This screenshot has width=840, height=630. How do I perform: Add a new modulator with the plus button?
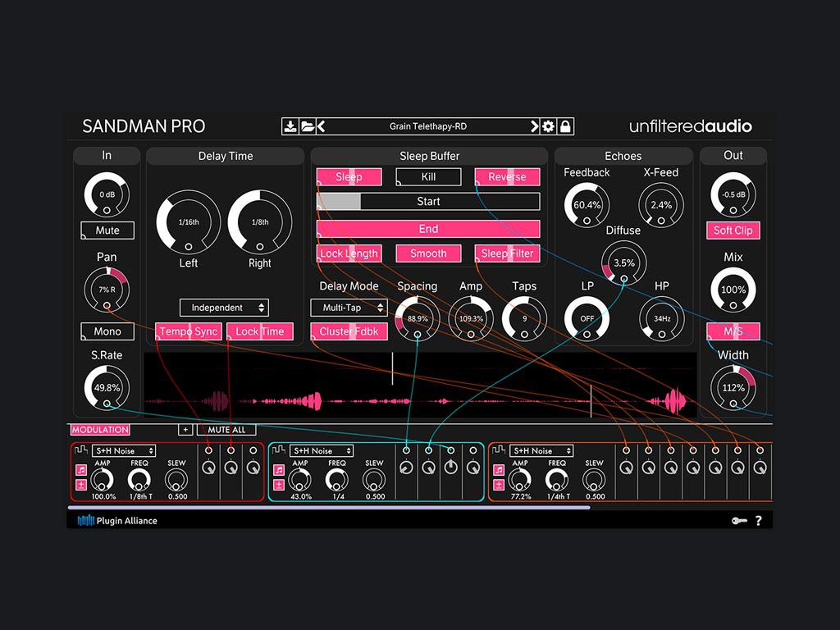[x=185, y=430]
